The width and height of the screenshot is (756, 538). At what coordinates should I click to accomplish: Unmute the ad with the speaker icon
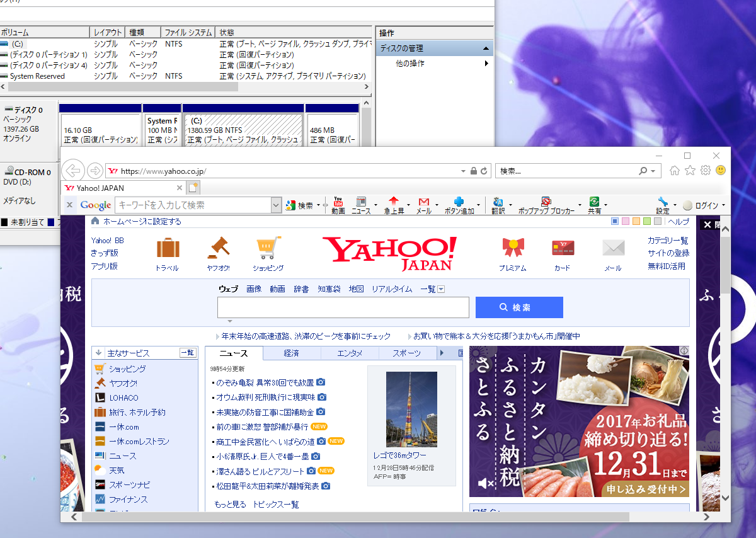[485, 484]
